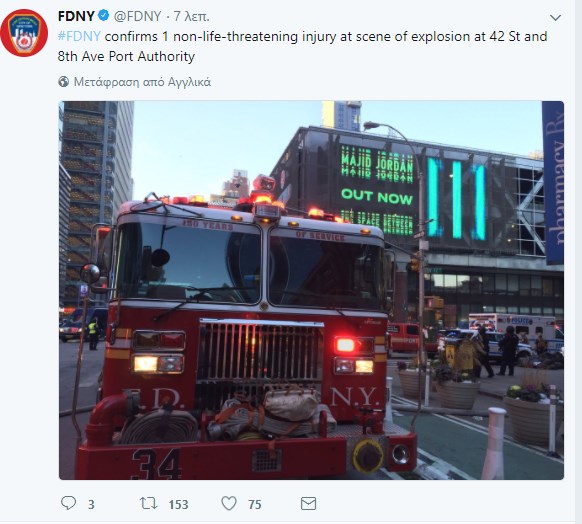Screen dimensions: 582x524
Task: Open the FDNY display name
Action: point(76,16)
